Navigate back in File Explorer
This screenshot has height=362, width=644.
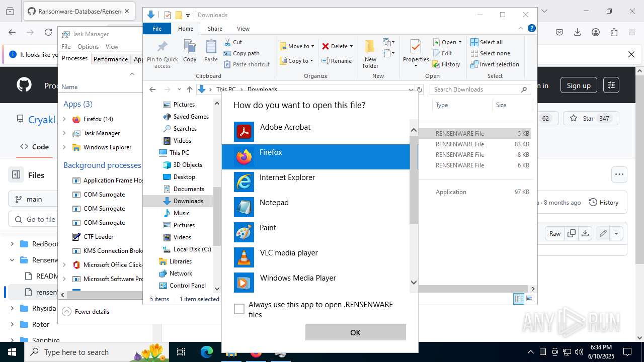click(x=152, y=89)
